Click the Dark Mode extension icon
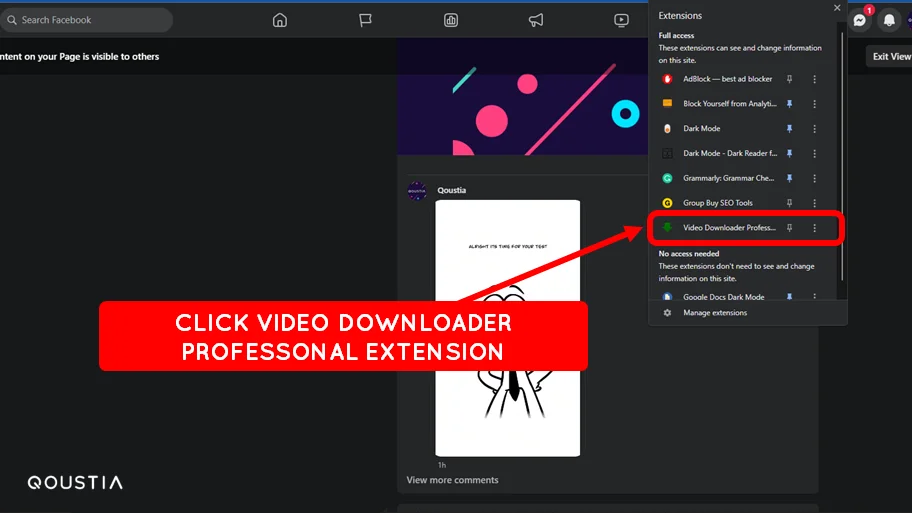Viewport: 912px width, 513px height. tap(667, 129)
